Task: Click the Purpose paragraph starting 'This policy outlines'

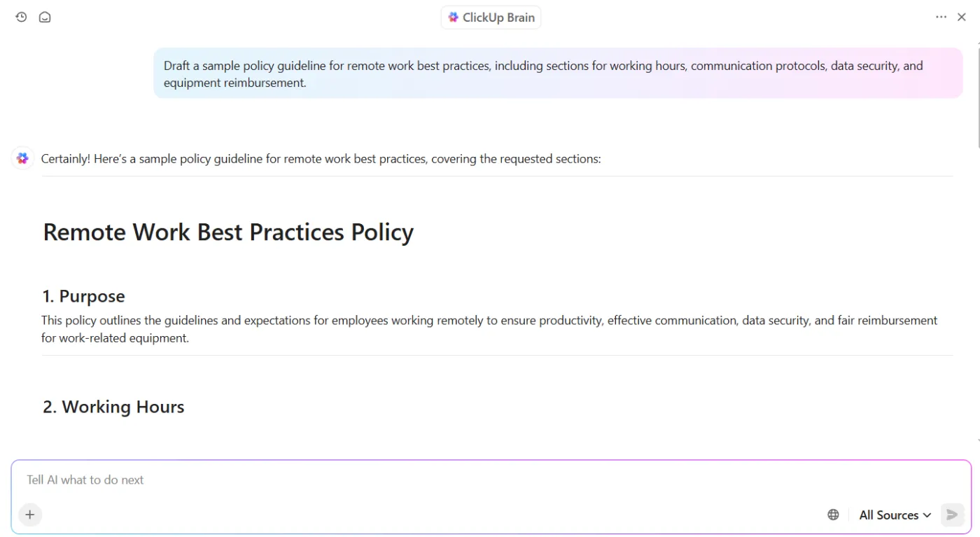Action: click(x=489, y=329)
